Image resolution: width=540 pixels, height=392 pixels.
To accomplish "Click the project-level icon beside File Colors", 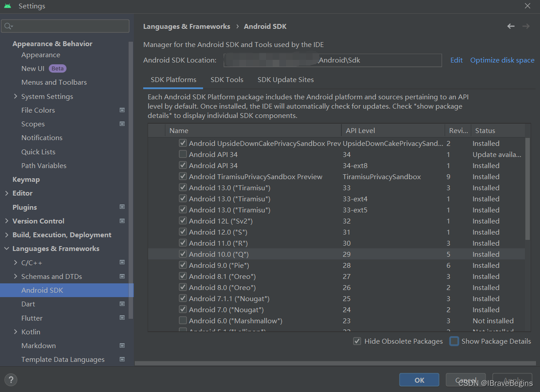I will point(122,110).
